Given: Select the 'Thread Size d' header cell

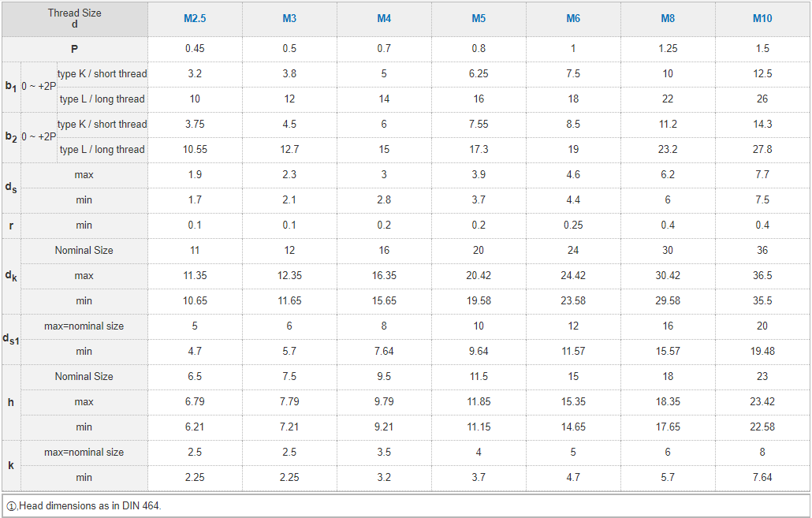Looking at the screenshot, I should point(74,19).
